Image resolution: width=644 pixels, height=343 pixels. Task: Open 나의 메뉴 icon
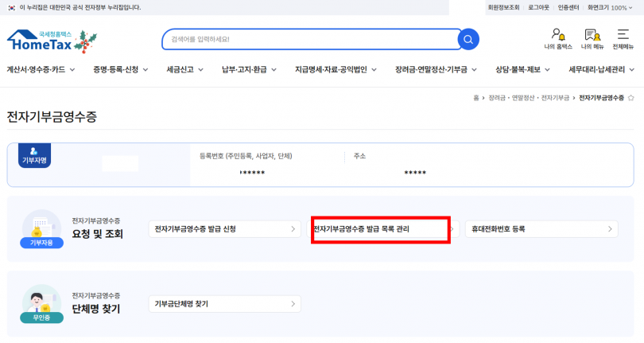(x=592, y=39)
